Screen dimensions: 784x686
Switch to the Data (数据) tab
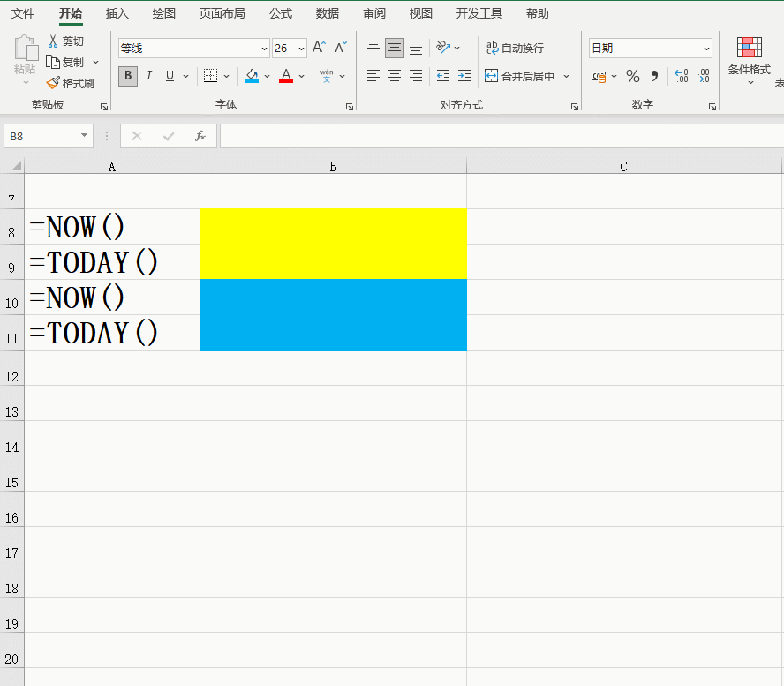point(328,13)
